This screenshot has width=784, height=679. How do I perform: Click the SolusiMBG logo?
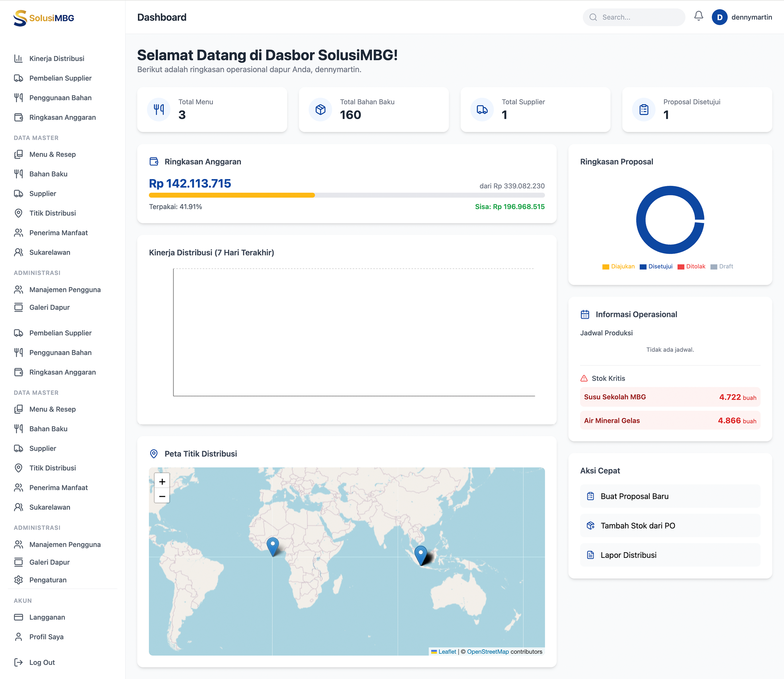(x=44, y=18)
